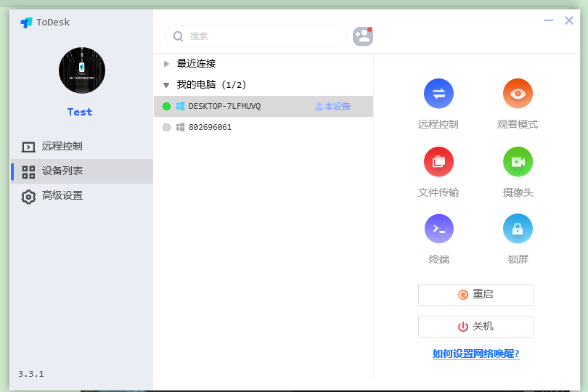Click Windows logo beside DESKTOP-7LFMUVQ

(x=180, y=106)
